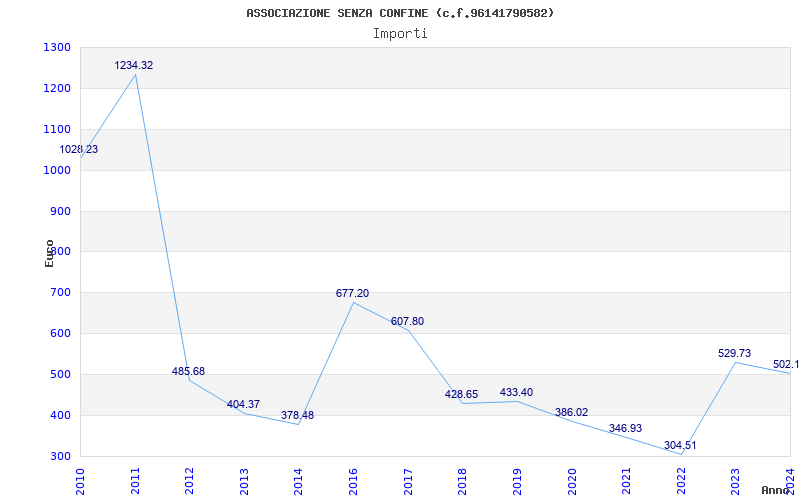Click x-axis year 2023
The image size is (800, 500).
735,481
